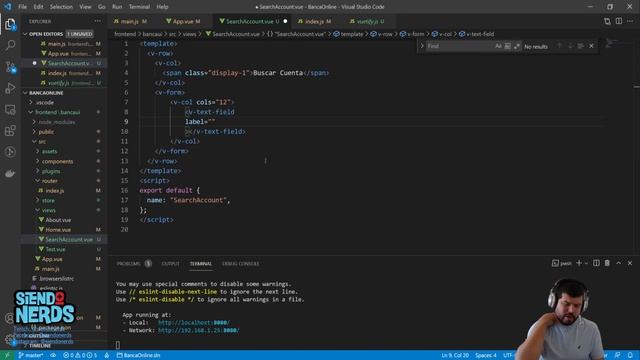Expand the components folder
640x360 pixels.
click(x=57, y=161)
